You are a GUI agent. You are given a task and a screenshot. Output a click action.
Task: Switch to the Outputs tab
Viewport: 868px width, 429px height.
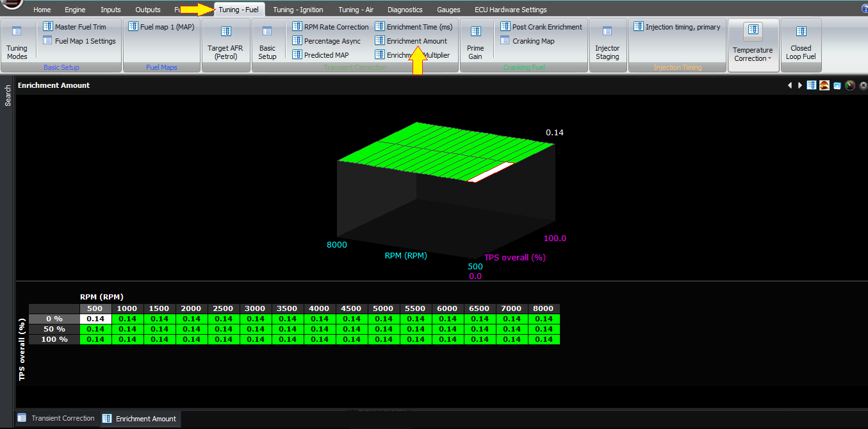148,10
